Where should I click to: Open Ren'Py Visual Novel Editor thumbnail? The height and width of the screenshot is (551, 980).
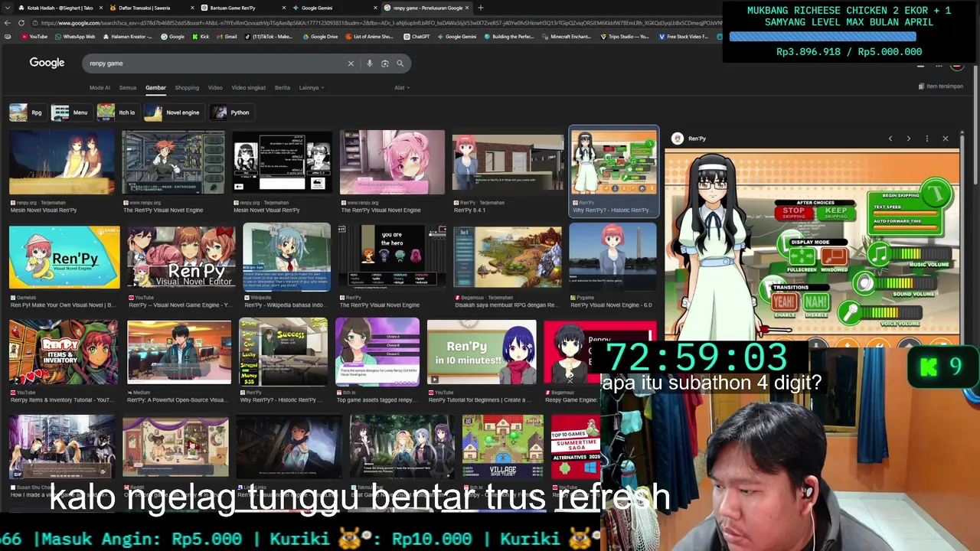180,257
